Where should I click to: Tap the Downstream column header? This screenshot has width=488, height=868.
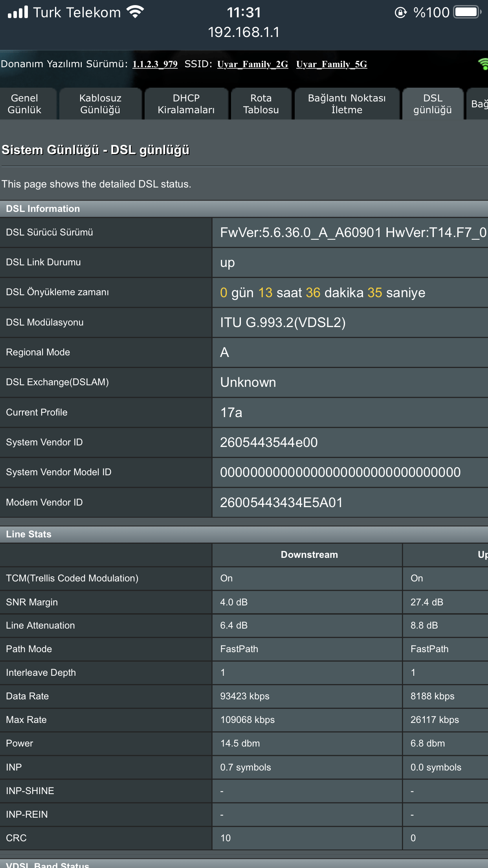309,555
